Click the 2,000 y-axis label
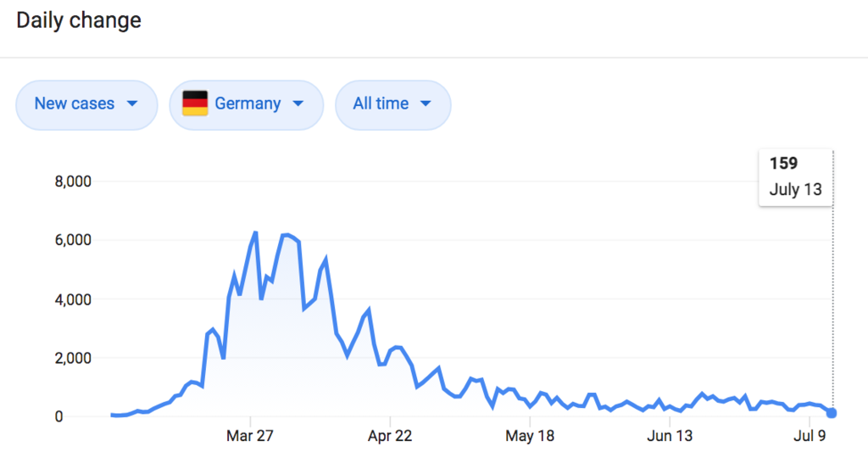Viewport: 868px width, 458px height. click(73, 358)
